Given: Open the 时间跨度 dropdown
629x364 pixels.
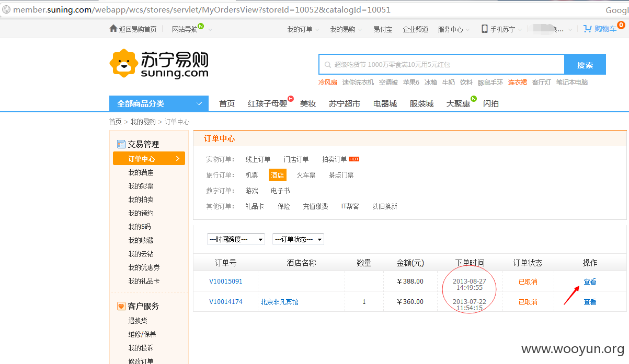Looking at the screenshot, I should pyautogui.click(x=236, y=239).
